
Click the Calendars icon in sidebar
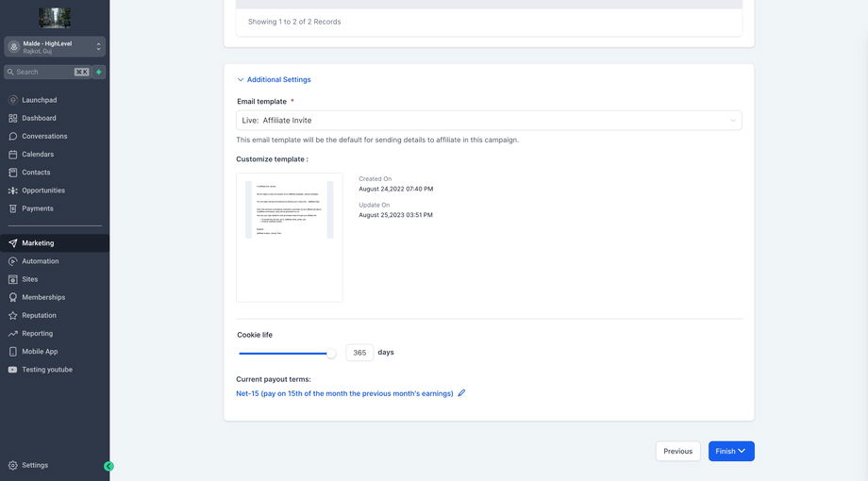[13, 154]
